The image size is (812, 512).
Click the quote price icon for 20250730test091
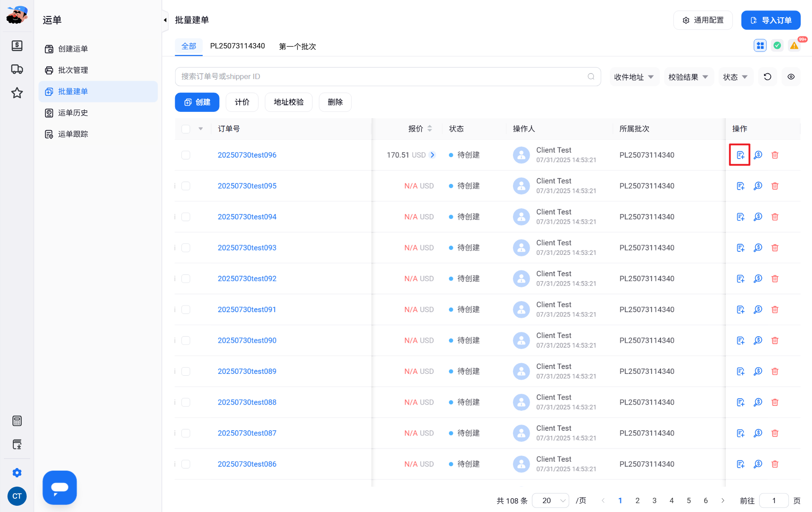tap(758, 310)
